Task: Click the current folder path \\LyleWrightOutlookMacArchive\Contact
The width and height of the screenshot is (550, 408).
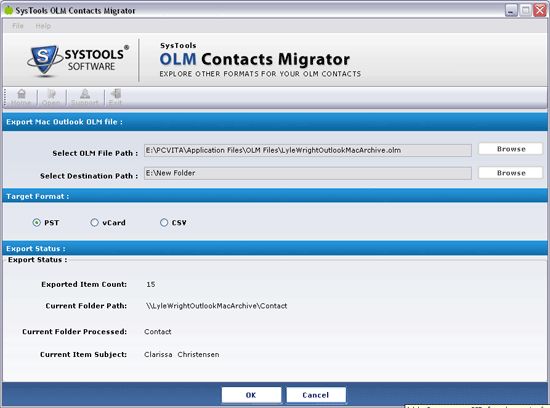Action: 216,306
